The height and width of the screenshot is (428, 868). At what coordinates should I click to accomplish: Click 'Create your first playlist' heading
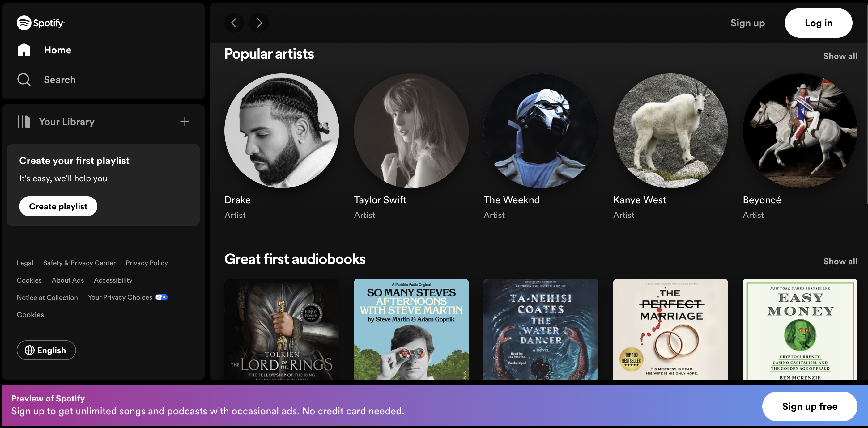click(74, 161)
